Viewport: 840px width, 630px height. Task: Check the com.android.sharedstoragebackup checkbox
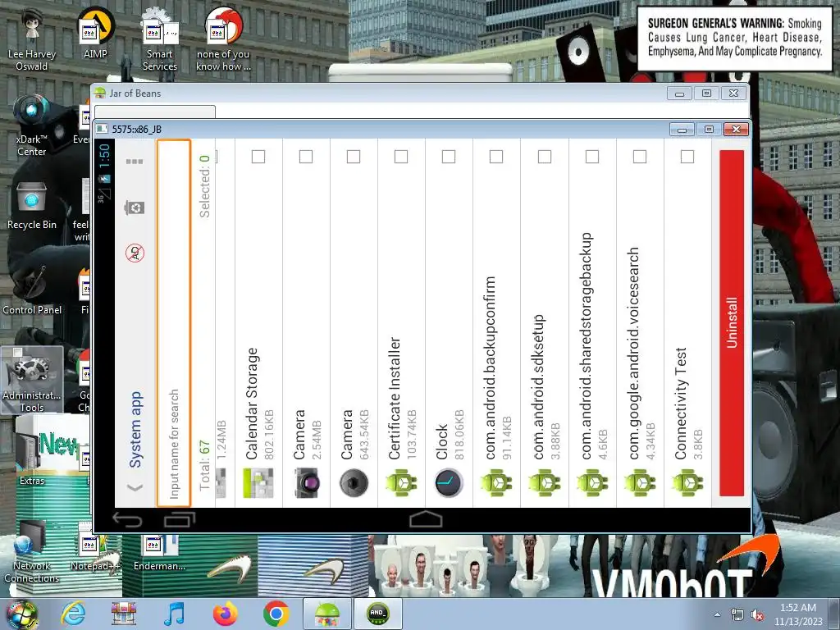[x=592, y=157]
